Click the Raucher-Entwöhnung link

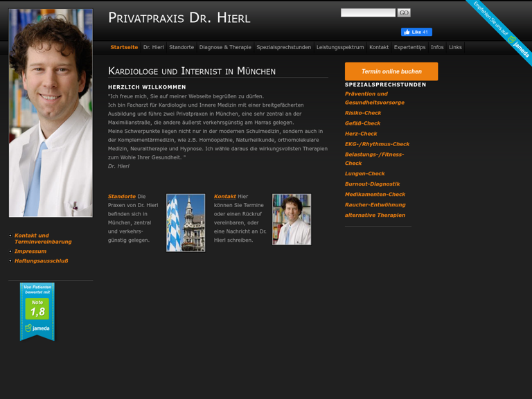point(375,205)
